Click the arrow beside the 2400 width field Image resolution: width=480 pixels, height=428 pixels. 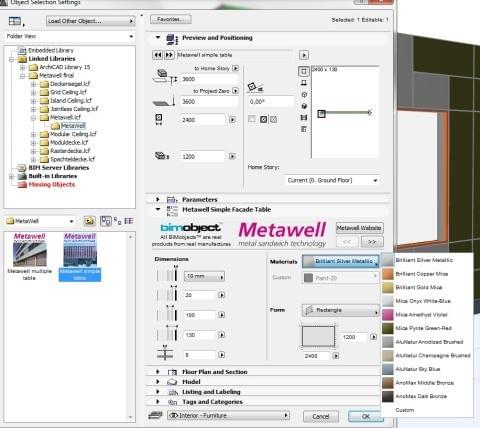tap(232, 120)
